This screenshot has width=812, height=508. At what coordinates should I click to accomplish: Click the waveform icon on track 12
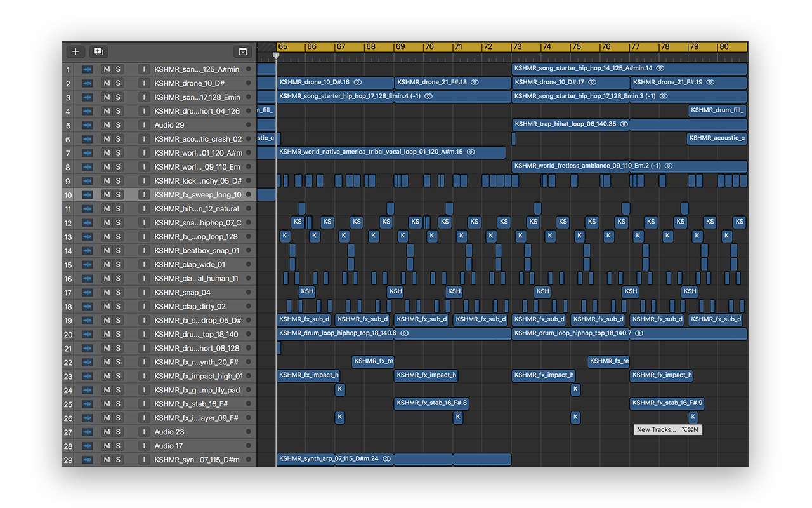pyautogui.click(x=87, y=223)
